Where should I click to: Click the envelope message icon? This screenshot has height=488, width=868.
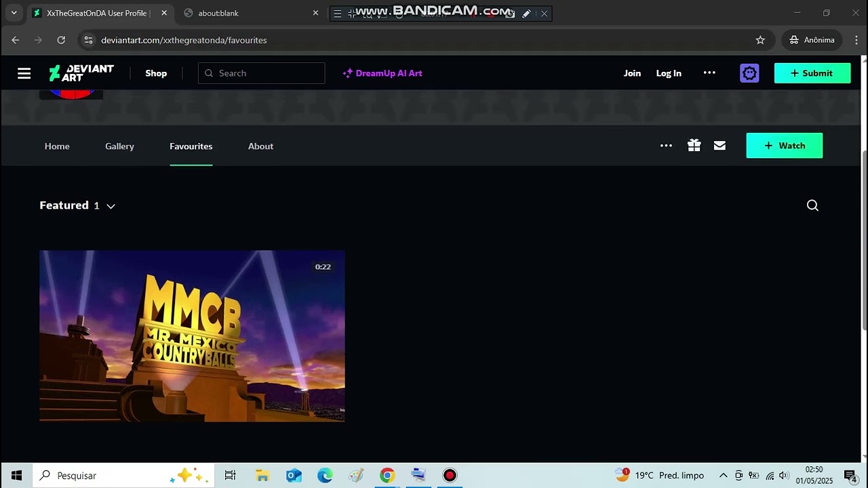[719, 146]
